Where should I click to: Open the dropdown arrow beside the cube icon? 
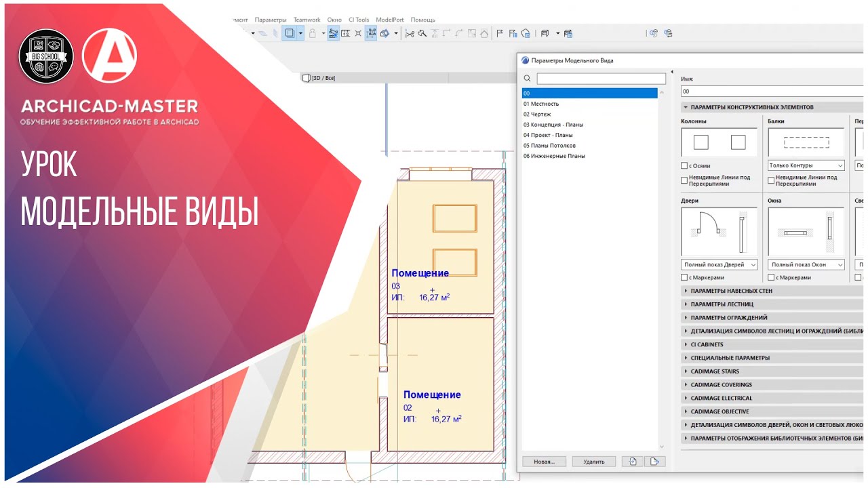(x=396, y=33)
